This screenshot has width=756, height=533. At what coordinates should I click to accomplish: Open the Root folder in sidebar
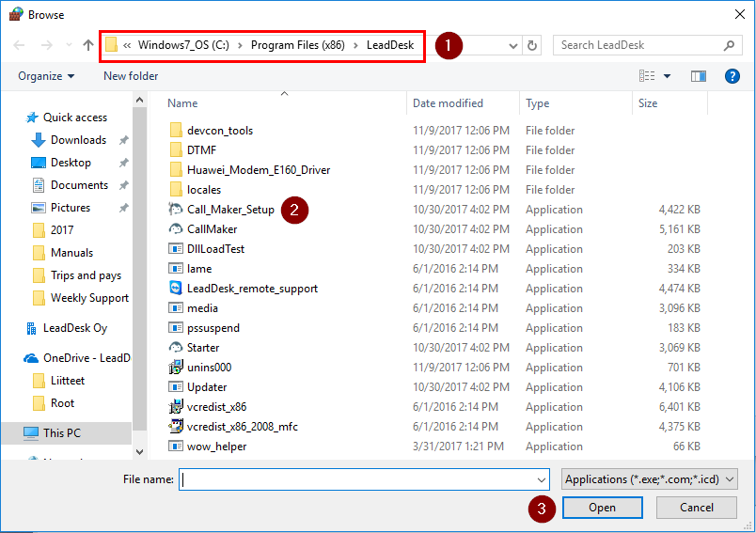pos(62,404)
